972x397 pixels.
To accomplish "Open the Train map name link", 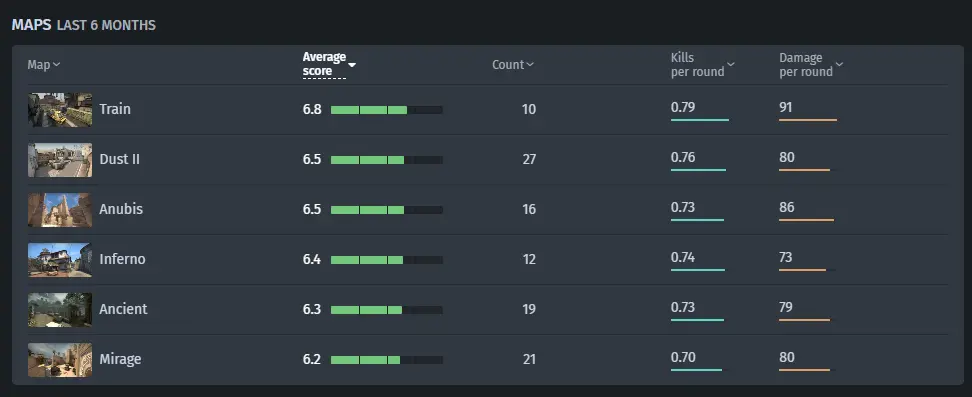I will coord(115,109).
